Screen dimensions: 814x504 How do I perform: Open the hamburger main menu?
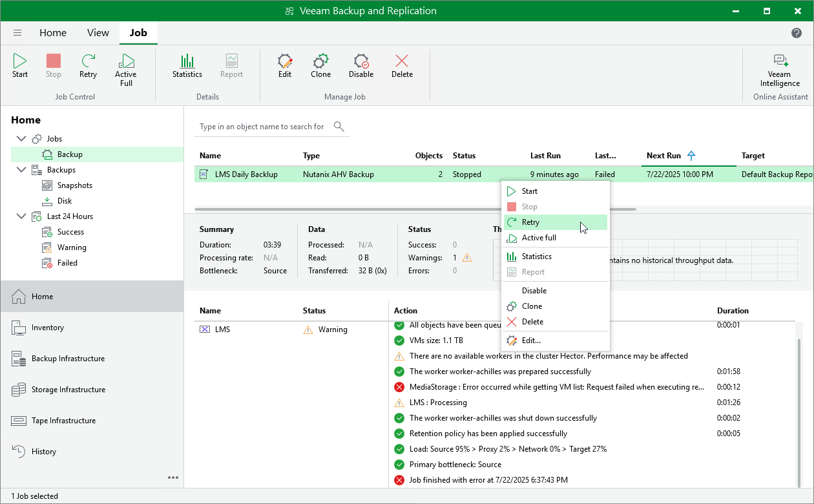[x=17, y=33]
